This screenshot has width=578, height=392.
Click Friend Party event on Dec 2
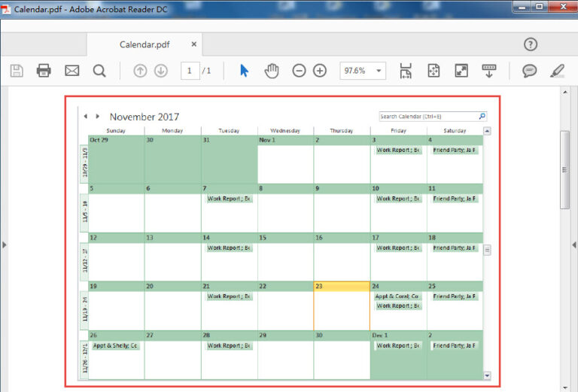[x=455, y=345]
